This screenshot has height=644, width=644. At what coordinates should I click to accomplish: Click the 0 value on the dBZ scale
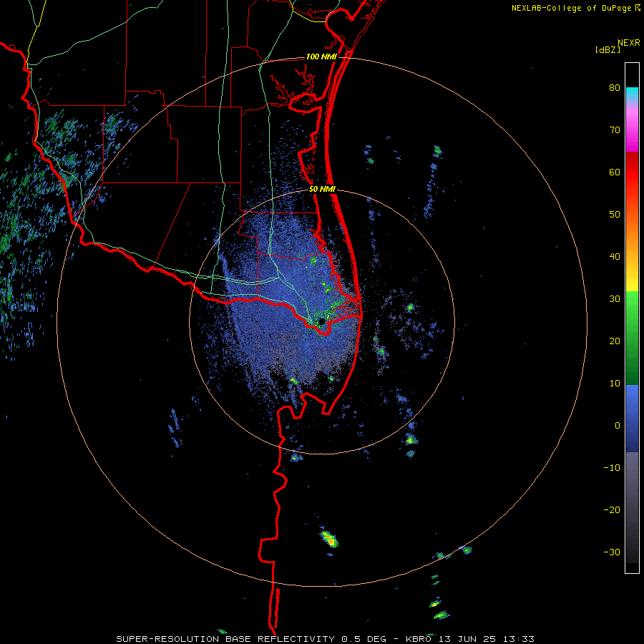tap(618, 426)
